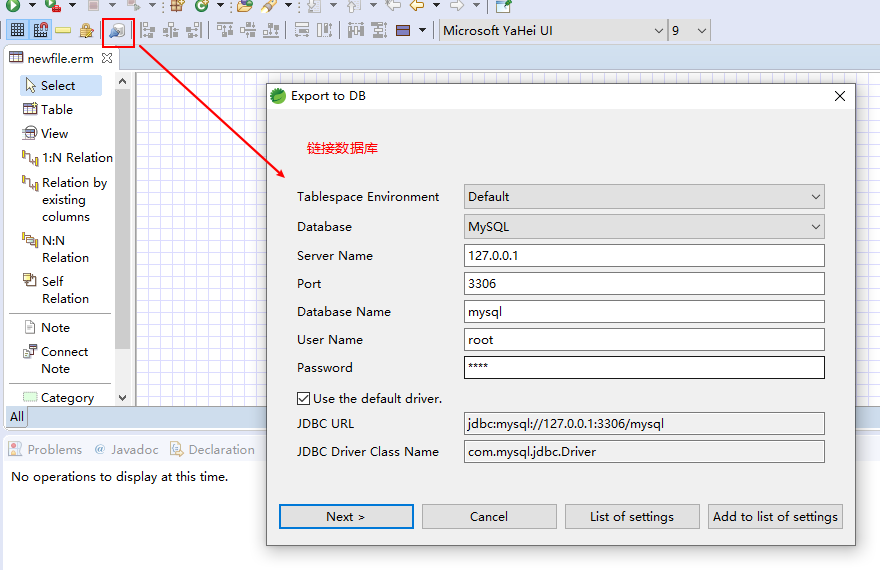880x570 pixels.
Task: Close the Export to DB dialog
Action: [840, 96]
